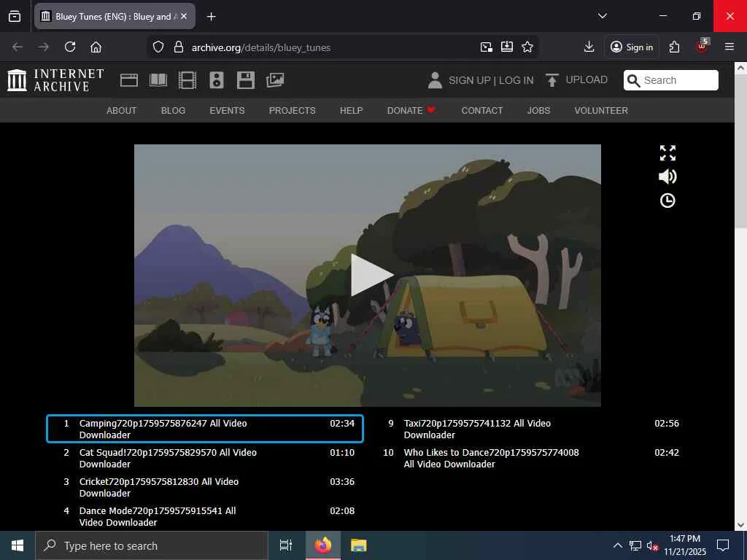Viewport: 747px width, 560px height.
Task: Click the scrollbar down arrow
Action: click(x=741, y=525)
